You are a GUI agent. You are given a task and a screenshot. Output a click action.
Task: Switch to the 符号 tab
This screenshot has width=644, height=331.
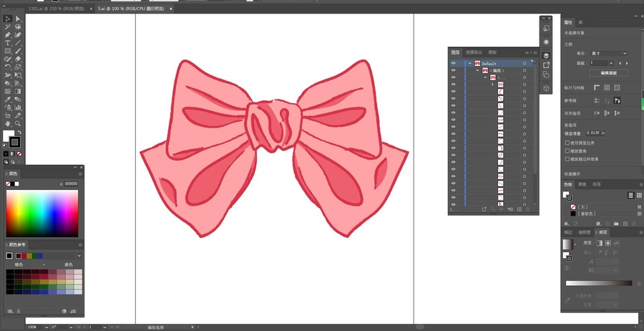[596, 184]
